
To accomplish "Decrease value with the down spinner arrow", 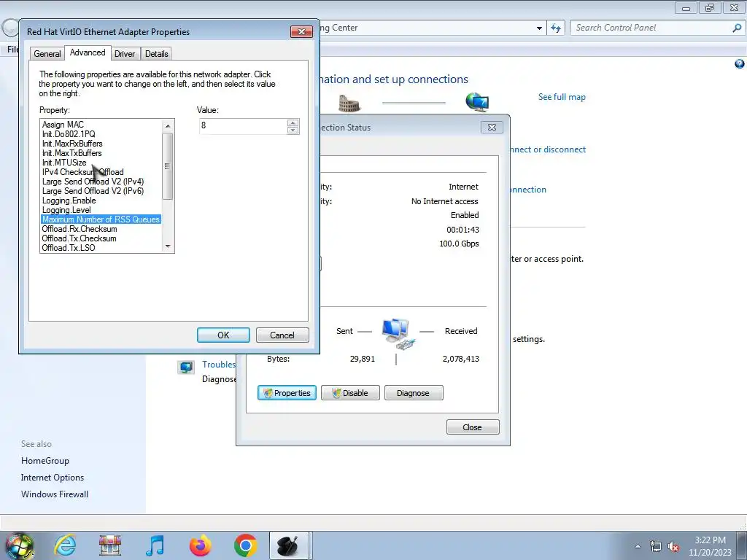I will click(x=293, y=130).
